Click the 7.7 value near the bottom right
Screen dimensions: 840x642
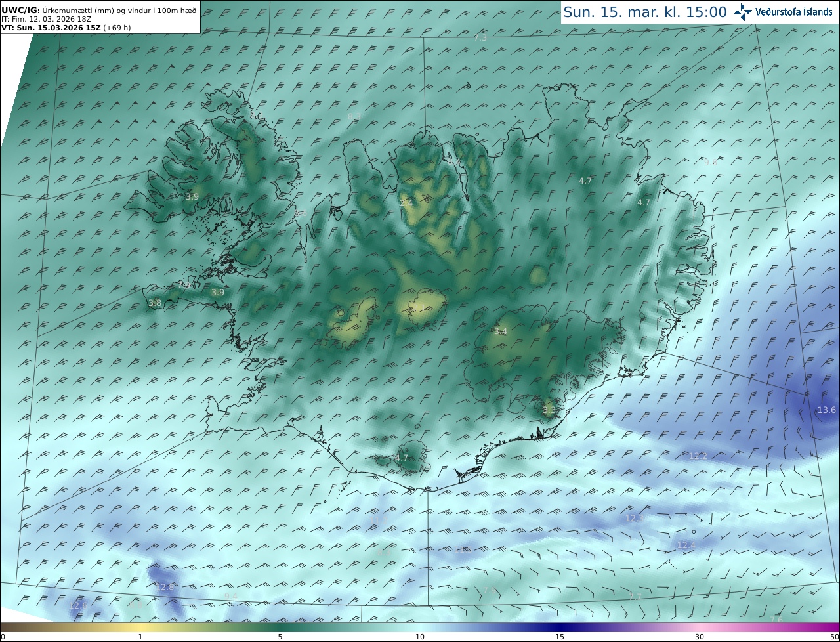point(635,597)
